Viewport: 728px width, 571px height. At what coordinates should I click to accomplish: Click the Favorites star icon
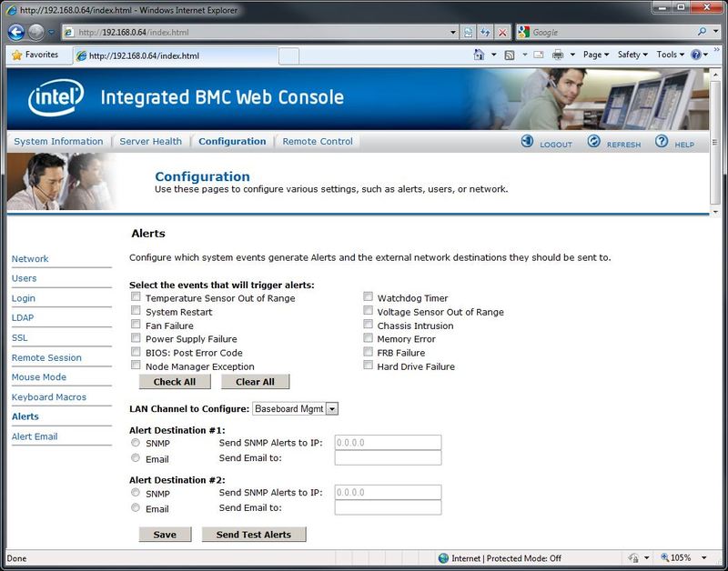[x=16, y=55]
